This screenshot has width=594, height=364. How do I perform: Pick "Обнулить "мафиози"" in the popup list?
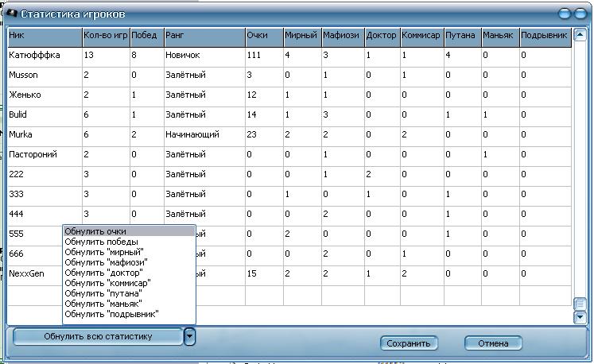[128, 262]
